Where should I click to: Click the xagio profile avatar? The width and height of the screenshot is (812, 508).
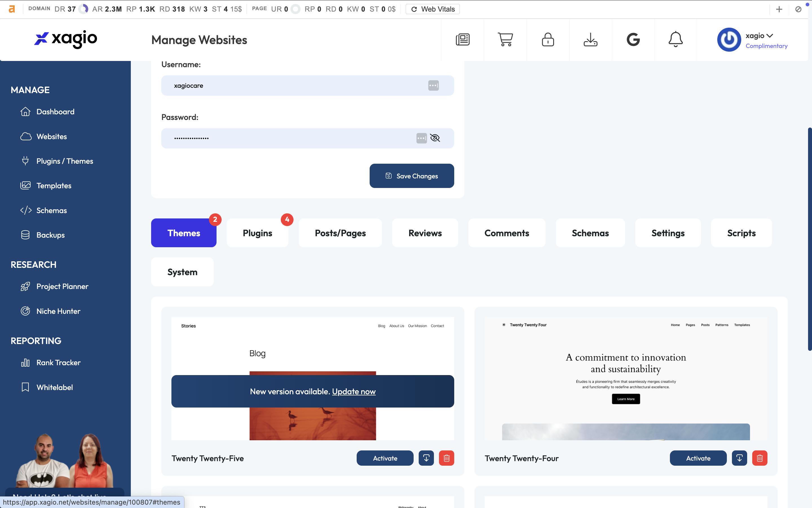point(729,40)
